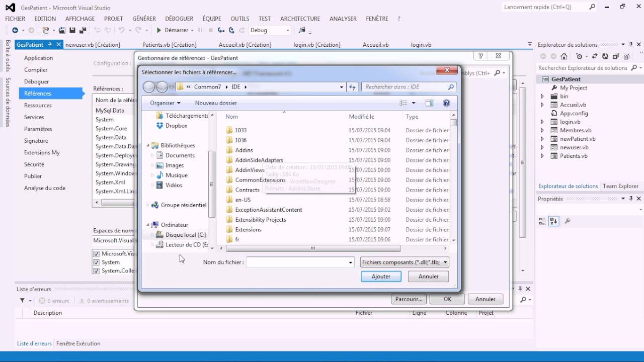Viewport: 644px width, 362px height.
Task: Expand the Disque local (C:) node
Action: click(x=153, y=235)
